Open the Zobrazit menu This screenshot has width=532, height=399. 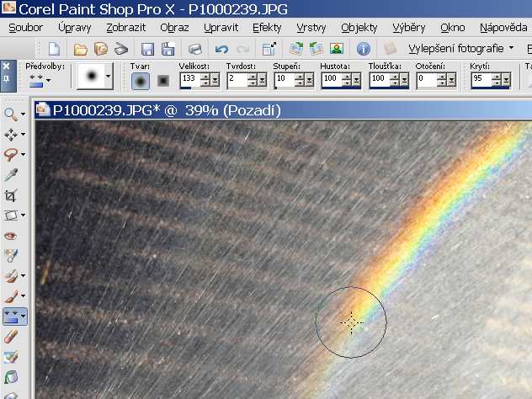click(126, 28)
